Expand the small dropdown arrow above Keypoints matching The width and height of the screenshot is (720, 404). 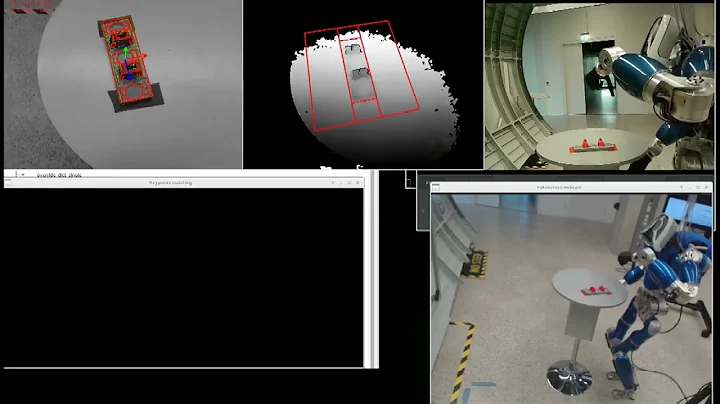22,174
